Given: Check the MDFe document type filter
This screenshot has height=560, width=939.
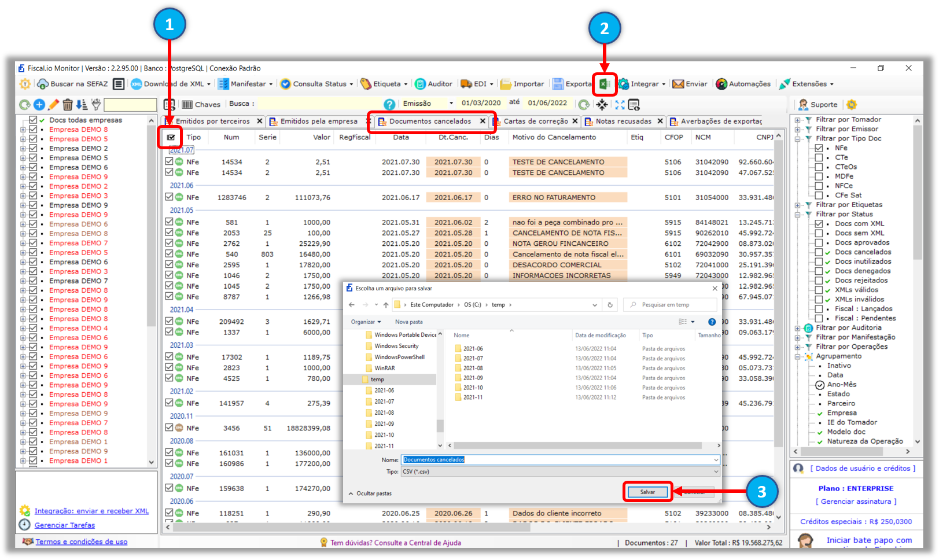Looking at the screenshot, I should click(x=819, y=176).
